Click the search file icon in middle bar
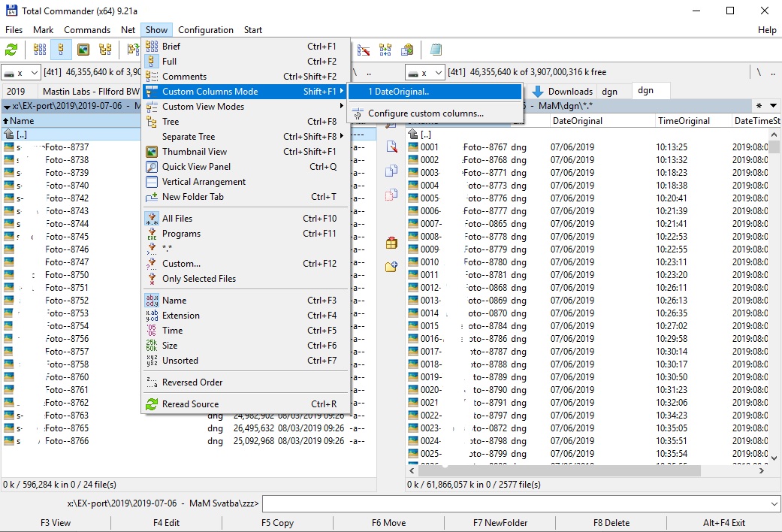Screen dimensions: 782x532 391,147
